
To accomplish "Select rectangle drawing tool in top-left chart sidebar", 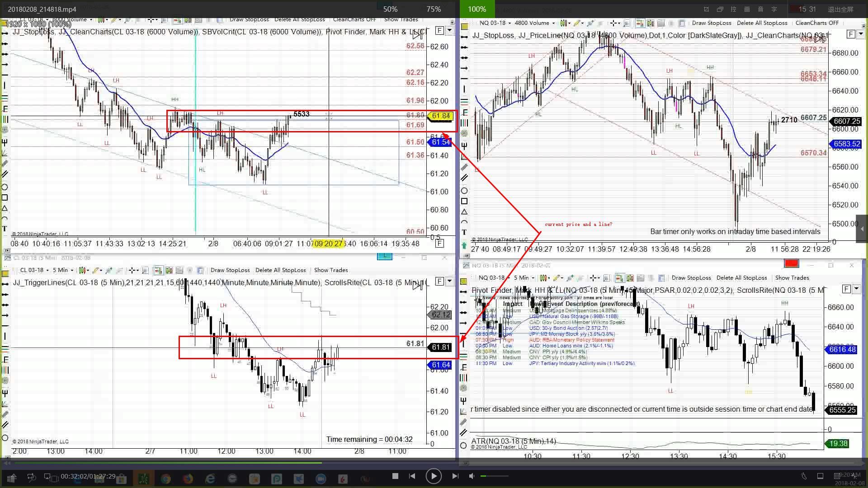I will click(5, 197).
